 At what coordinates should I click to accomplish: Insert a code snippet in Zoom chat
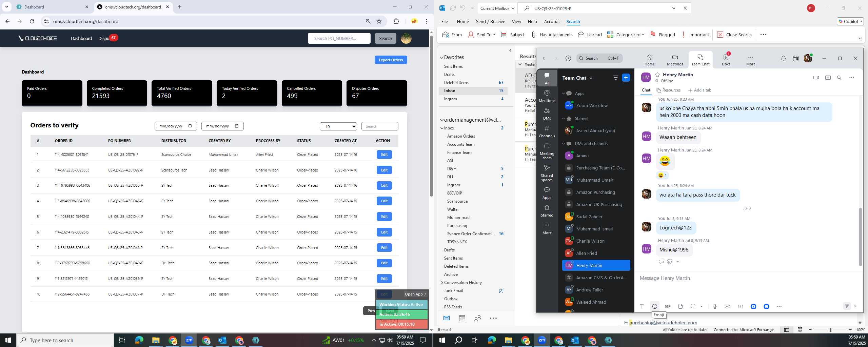[741, 306]
